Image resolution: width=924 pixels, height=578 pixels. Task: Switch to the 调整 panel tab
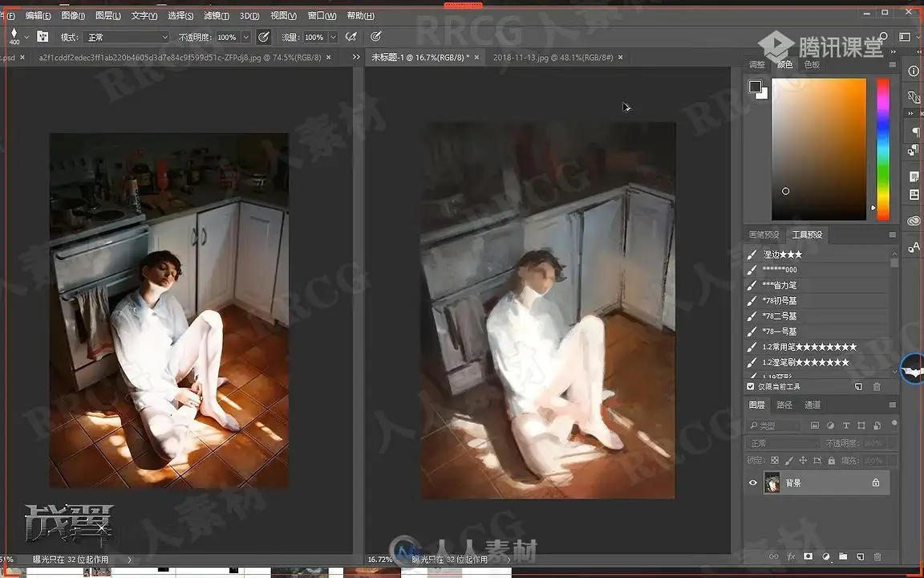coord(756,64)
